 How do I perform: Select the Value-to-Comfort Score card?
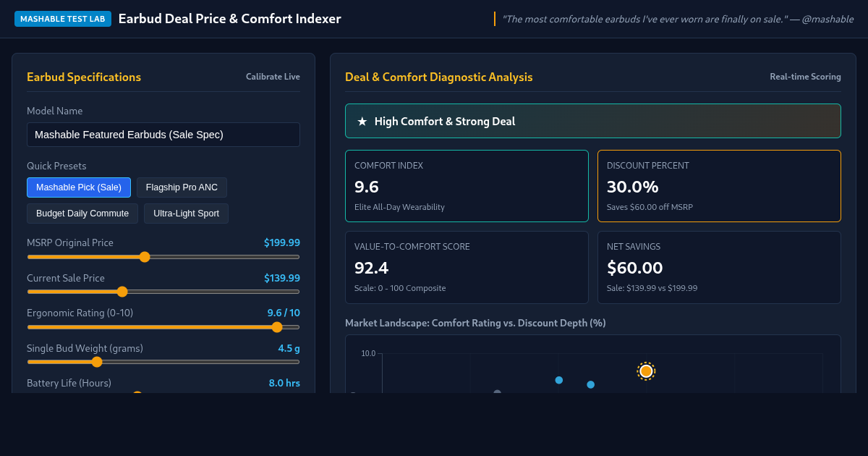[x=467, y=267]
